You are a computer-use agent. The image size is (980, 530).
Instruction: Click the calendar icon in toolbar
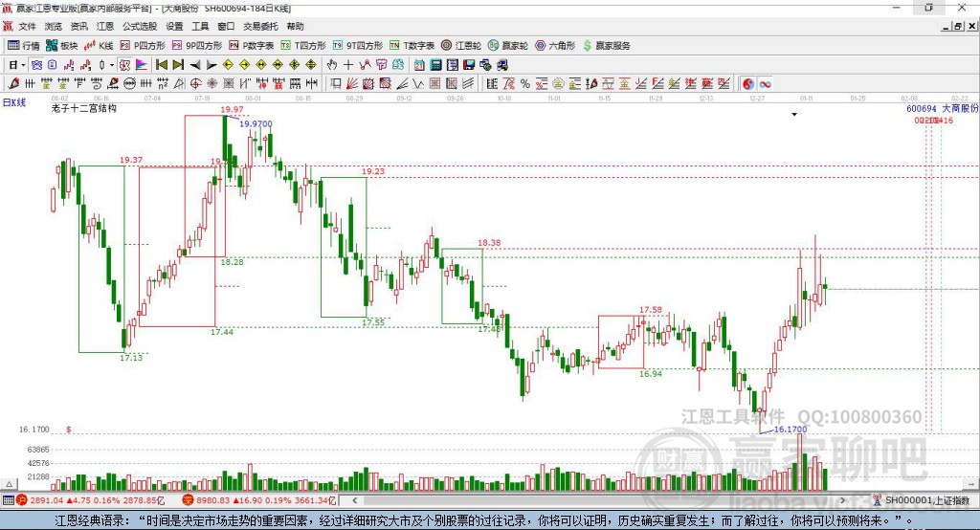[419, 65]
